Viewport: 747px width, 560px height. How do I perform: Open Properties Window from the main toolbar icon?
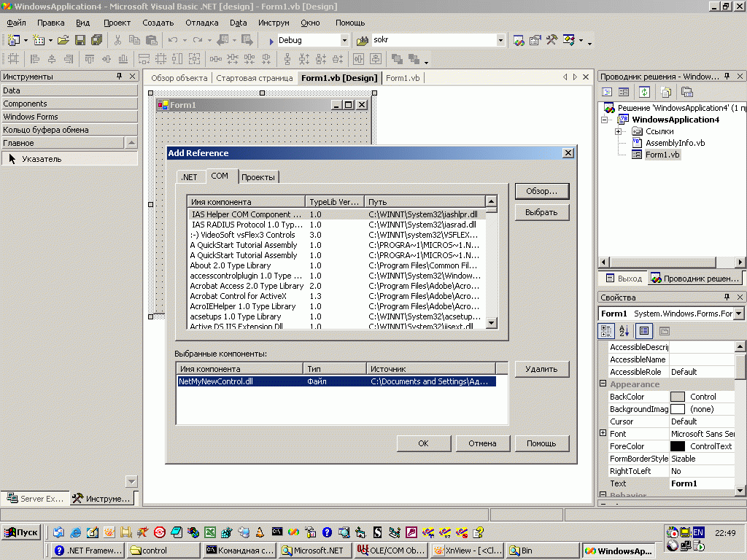[x=535, y=41]
